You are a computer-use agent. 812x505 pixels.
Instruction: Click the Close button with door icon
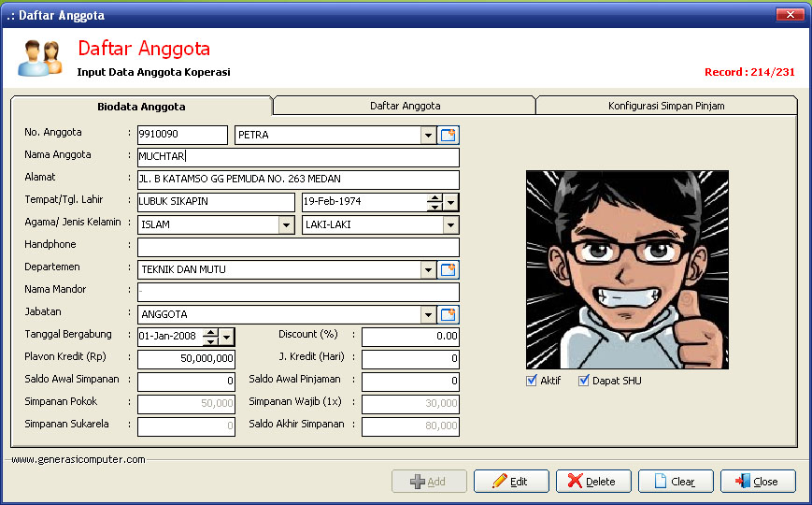[x=757, y=482]
